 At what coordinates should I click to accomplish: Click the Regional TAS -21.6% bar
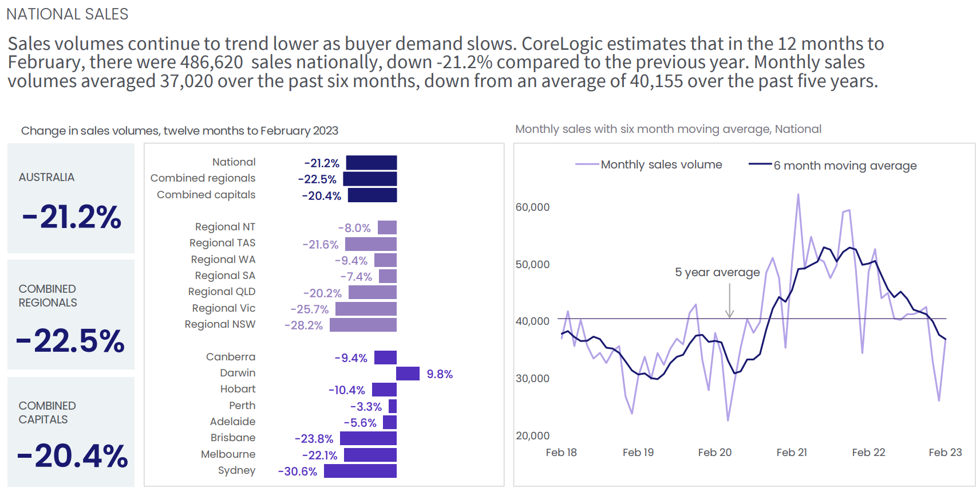370,244
